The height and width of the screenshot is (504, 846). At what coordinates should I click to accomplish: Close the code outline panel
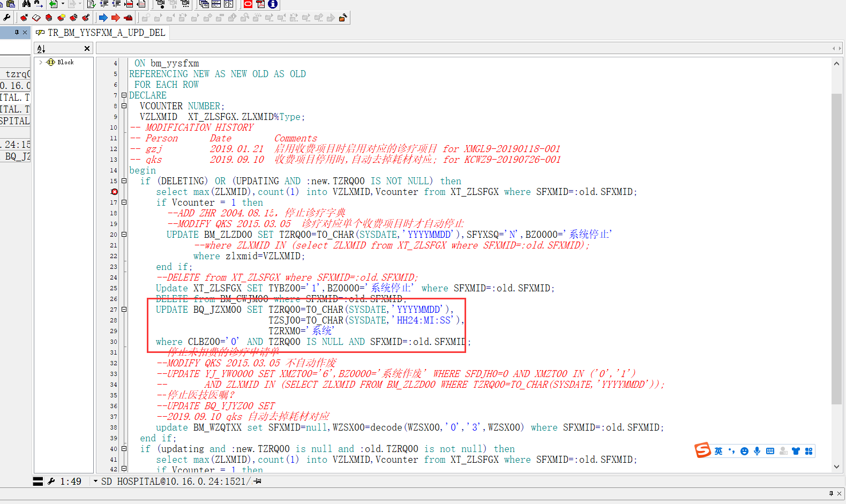(87, 49)
